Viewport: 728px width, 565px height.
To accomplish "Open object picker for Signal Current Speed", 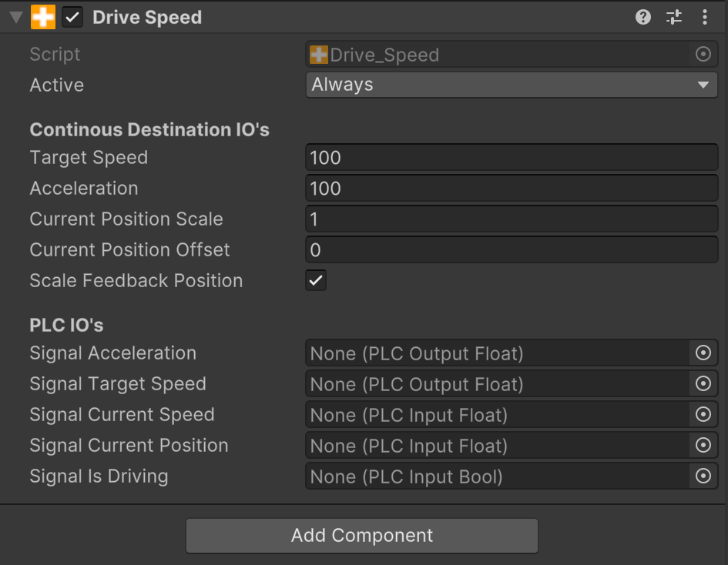I will click(x=703, y=415).
